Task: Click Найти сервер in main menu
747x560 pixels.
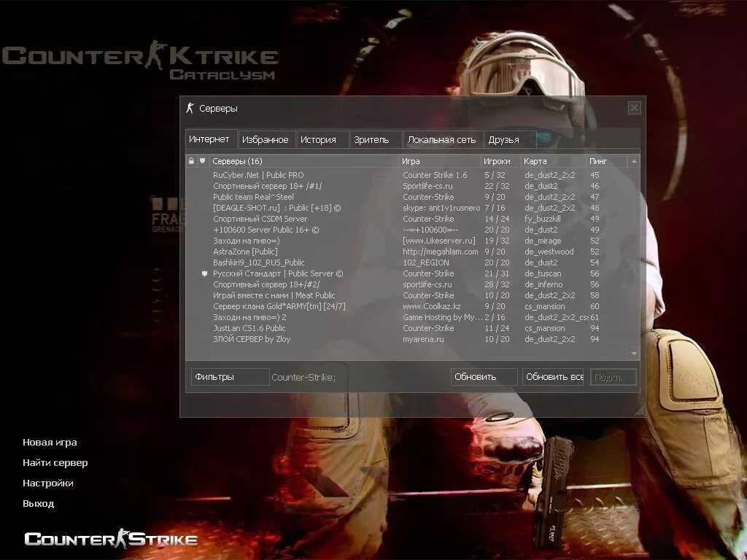Action: tap(55, 463)
